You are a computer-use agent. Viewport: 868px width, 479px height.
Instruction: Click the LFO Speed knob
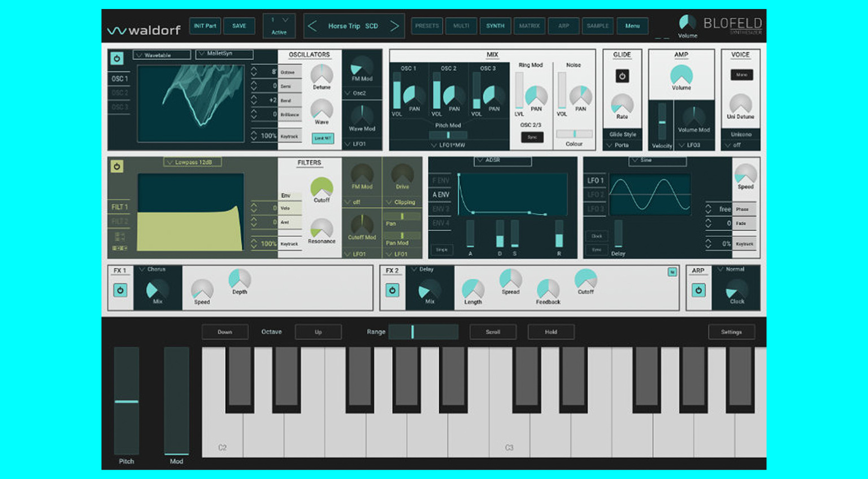(x=745, y=174)
